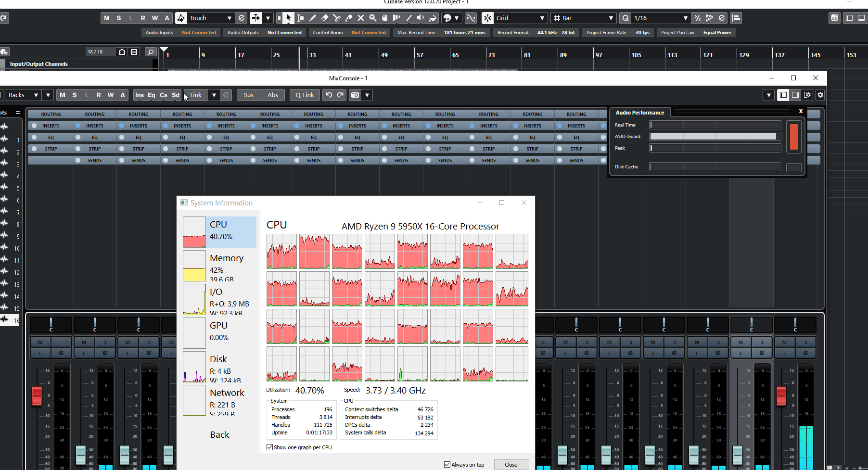
Task: Expand the Link group dropdown arrow
Action: point(214,95)
